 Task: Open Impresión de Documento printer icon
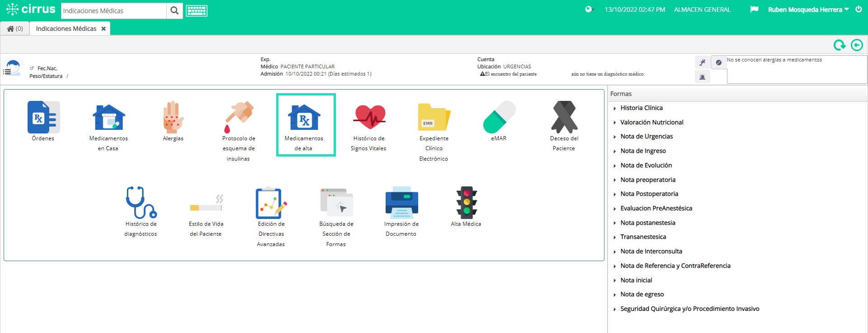point(401,203)
